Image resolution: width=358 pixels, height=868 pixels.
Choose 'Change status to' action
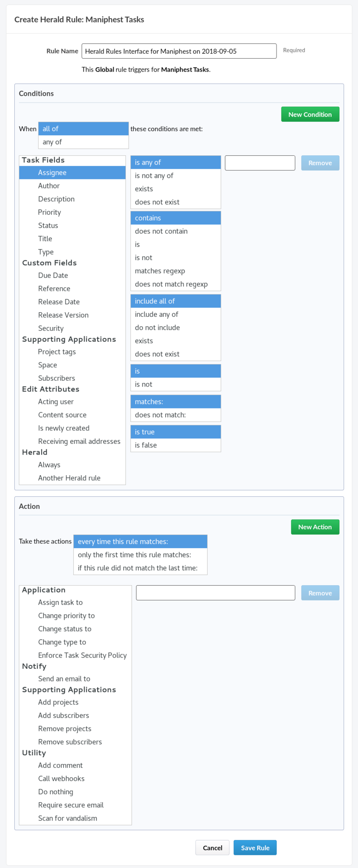pyautogui.click(x=75, y=629)
